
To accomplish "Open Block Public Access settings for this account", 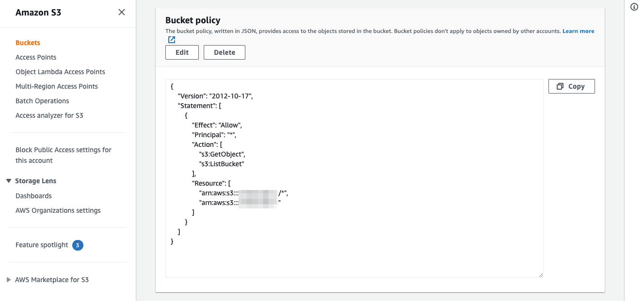I will point(63,155).
